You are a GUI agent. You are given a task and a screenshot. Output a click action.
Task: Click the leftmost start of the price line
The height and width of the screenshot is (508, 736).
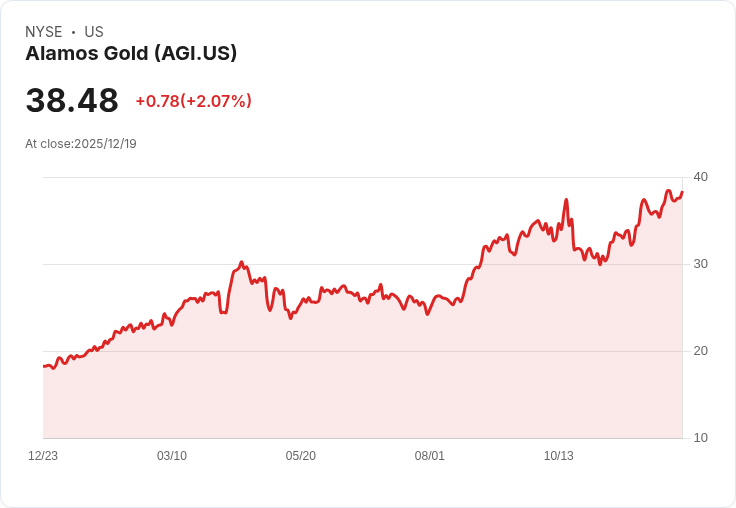[x=44, y=366]
